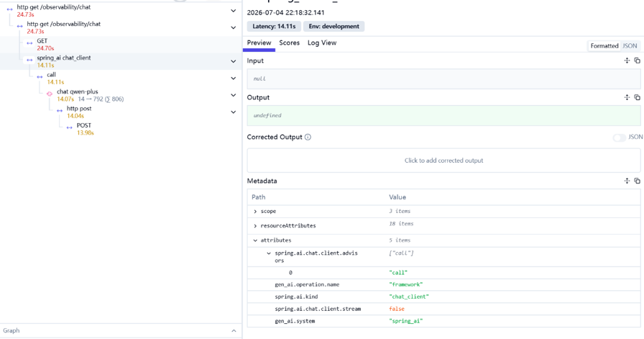Switch to the Log View tab
The height and width of the screenshot is (339, 644).
pyautogui.click(x=322, y=42)
